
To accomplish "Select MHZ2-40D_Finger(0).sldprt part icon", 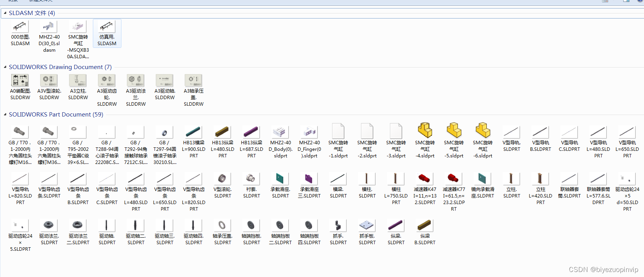I will (309, 132).
